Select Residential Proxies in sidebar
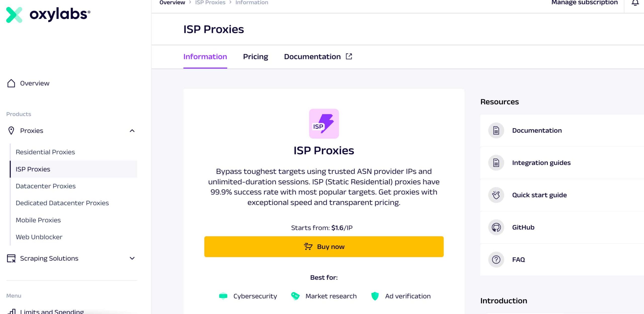The width and height of the screenshot is (644, 314). (x=45, y=152)
